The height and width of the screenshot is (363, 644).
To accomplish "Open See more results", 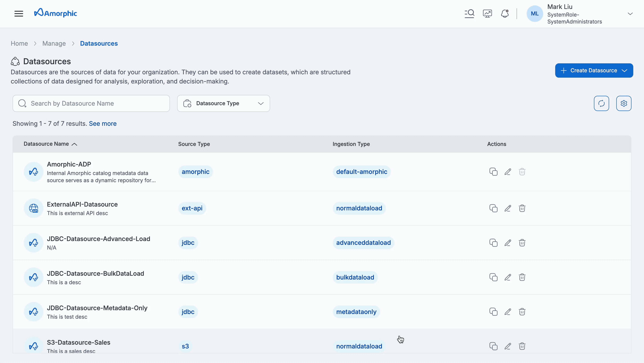I will 102,123.
